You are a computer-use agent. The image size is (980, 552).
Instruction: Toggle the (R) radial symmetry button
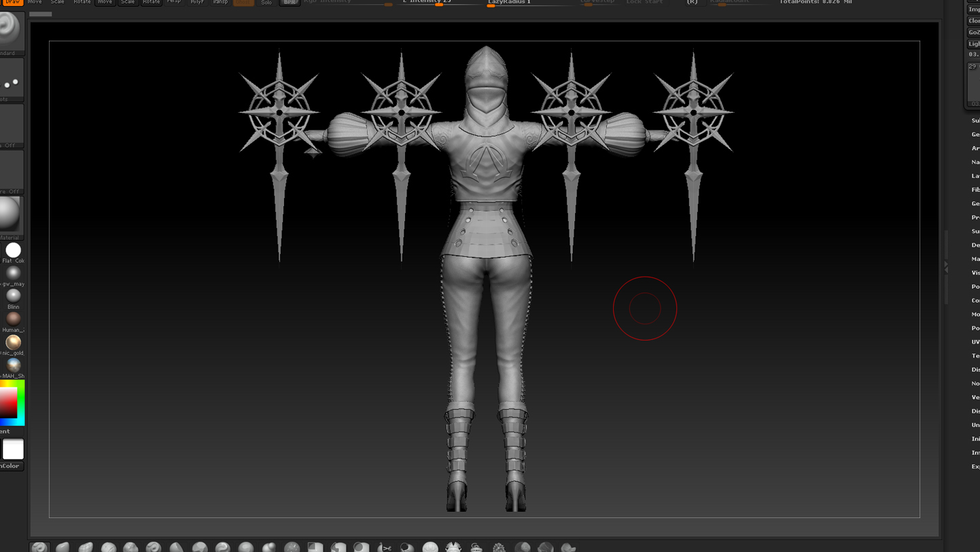pos(692,2)
